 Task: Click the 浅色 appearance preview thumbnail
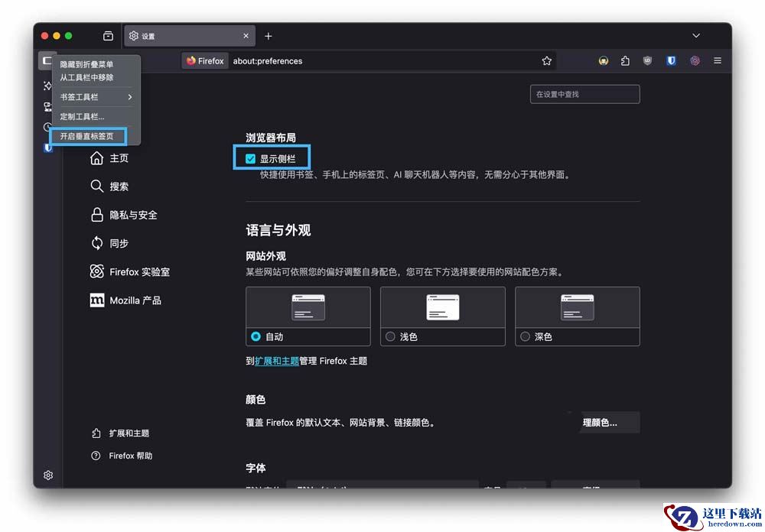(x=442, y=307)
